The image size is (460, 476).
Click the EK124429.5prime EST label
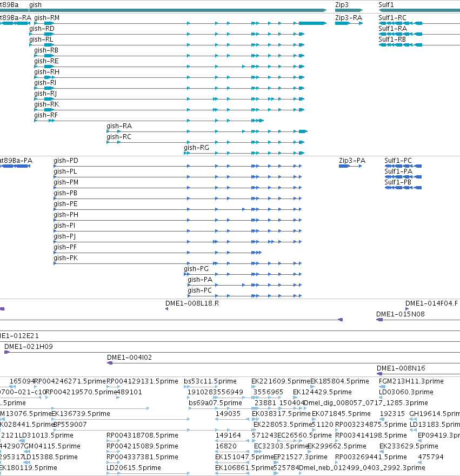point(322,392)
